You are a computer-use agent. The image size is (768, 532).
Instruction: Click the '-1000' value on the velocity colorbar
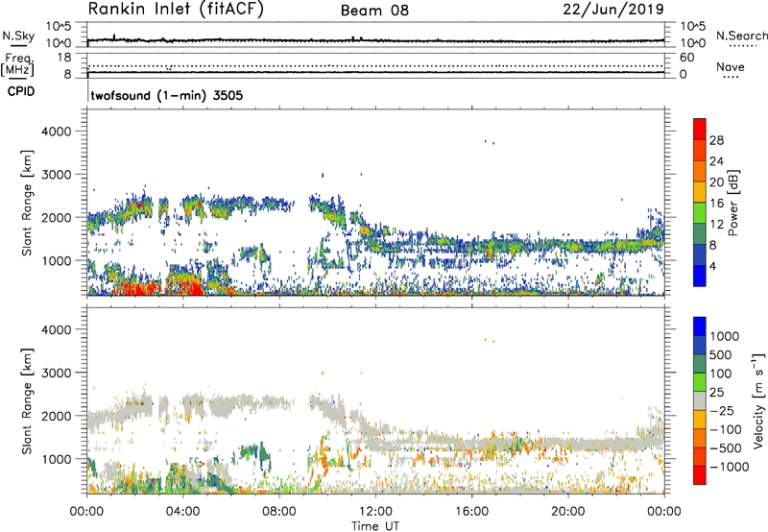pyautogui.click(x=730, y=467)
